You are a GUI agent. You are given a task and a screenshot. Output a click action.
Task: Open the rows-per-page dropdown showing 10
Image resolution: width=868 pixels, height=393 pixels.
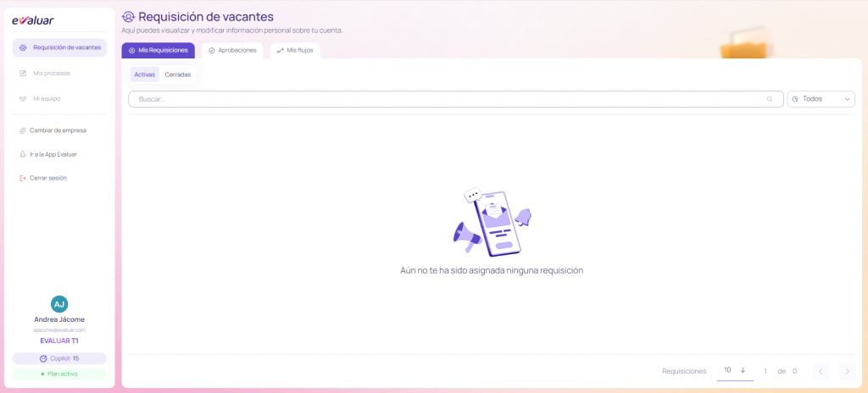[734, 370]
